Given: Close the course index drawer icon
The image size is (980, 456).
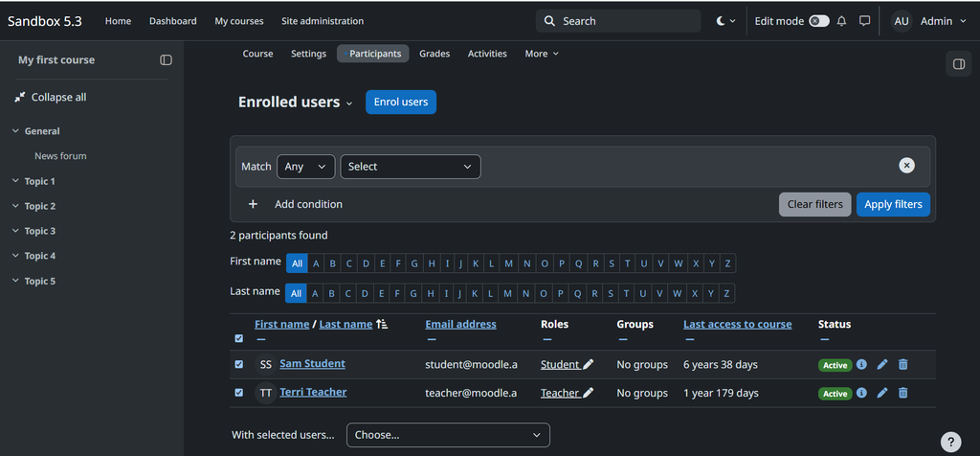Looking at the screenshot, I should click(x=166, y=60).
